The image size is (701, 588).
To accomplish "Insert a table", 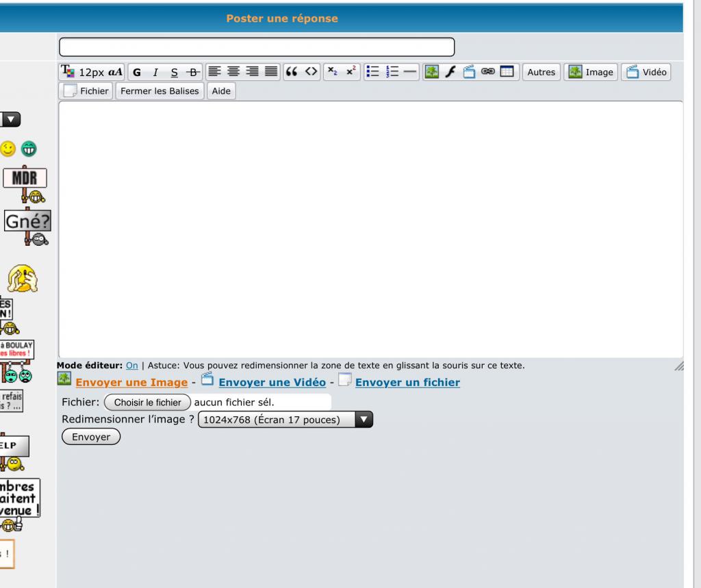I will [507, 72].
